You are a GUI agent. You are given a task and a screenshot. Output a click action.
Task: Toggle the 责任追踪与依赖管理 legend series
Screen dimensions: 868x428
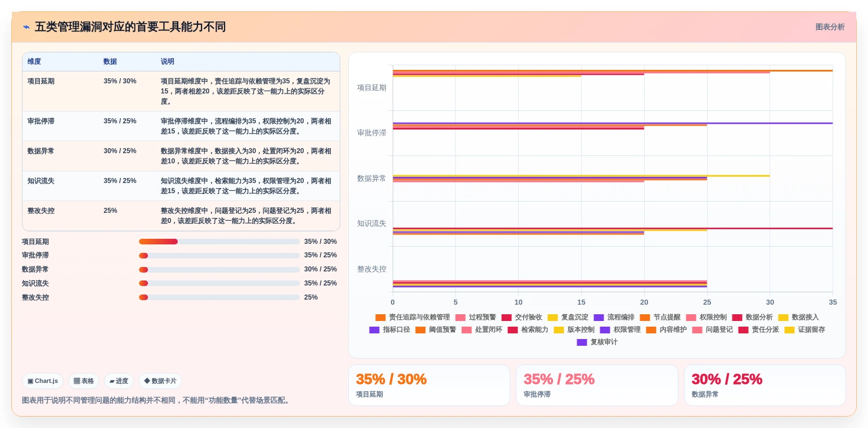tap(412, 318)
